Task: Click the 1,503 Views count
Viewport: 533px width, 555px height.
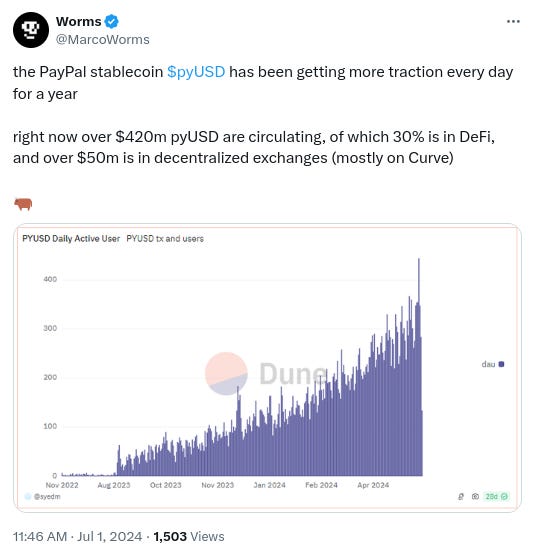Action: tap(189, 537)
